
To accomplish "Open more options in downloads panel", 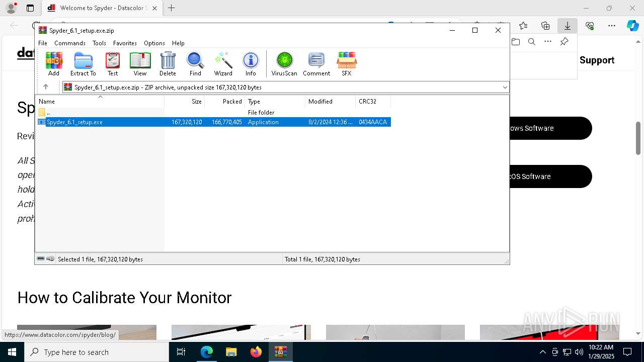I will [x=548, y=42].
